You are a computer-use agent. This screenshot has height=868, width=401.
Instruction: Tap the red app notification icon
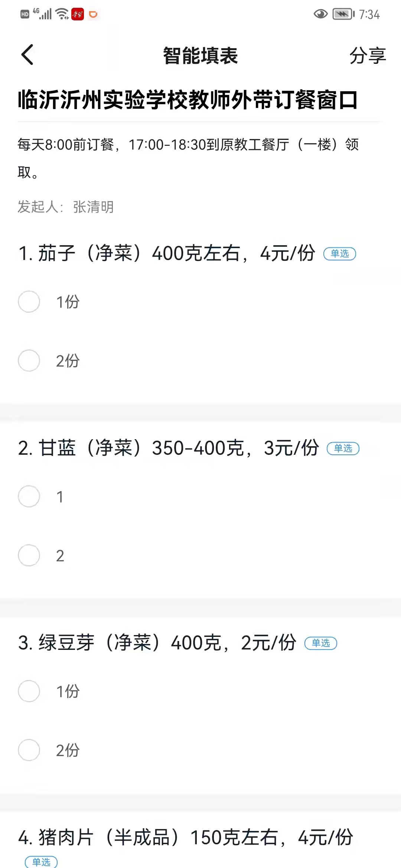(x=77, y=14)
